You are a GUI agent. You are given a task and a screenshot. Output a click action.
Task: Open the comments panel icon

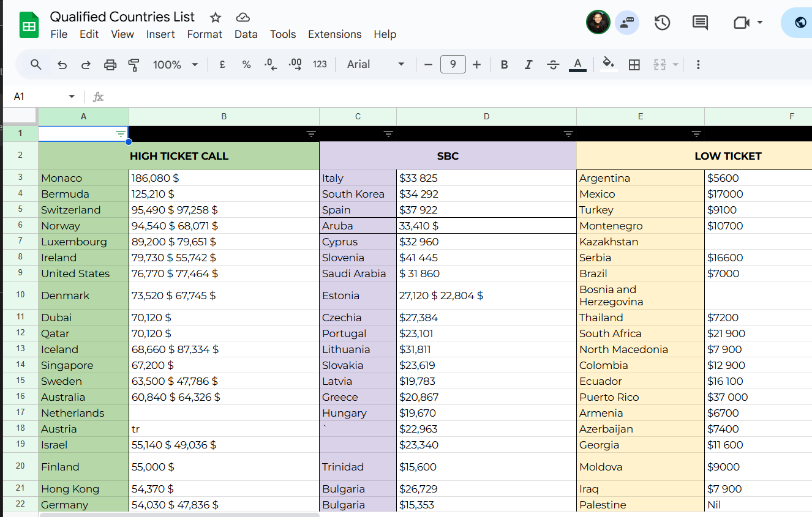click(700, 23)
